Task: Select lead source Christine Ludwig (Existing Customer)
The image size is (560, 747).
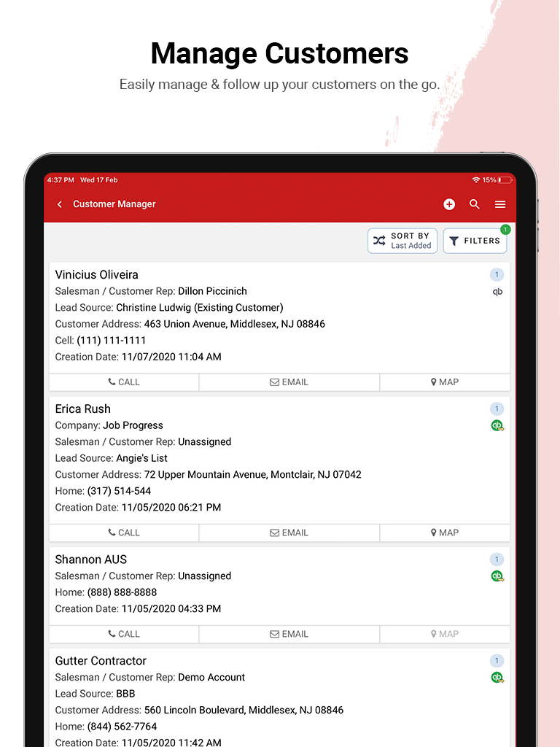Action: [200, 308]
